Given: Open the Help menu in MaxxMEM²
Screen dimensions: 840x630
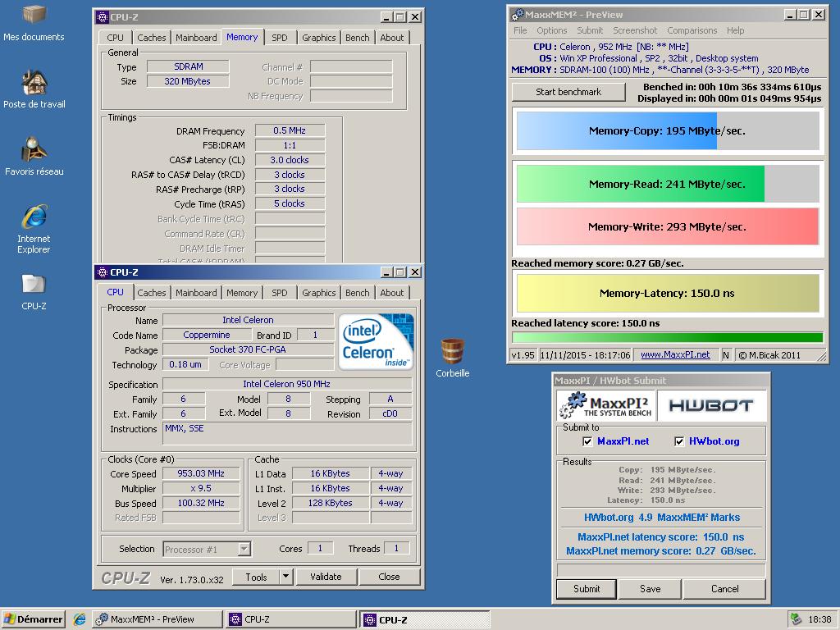Looking at the screenshot, I should coord(736,30).
